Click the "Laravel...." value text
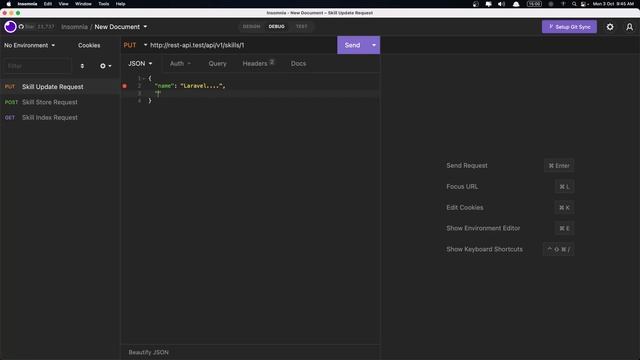 pos(202,86)
